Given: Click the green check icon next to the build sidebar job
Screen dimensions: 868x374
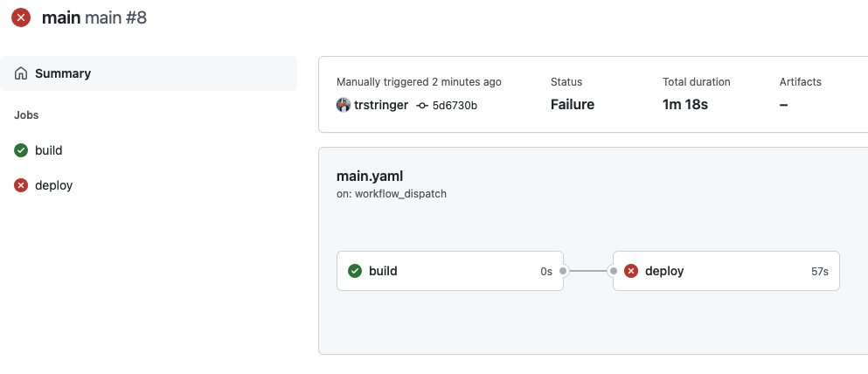Looking at the screenshot, I should coord(21,150).
